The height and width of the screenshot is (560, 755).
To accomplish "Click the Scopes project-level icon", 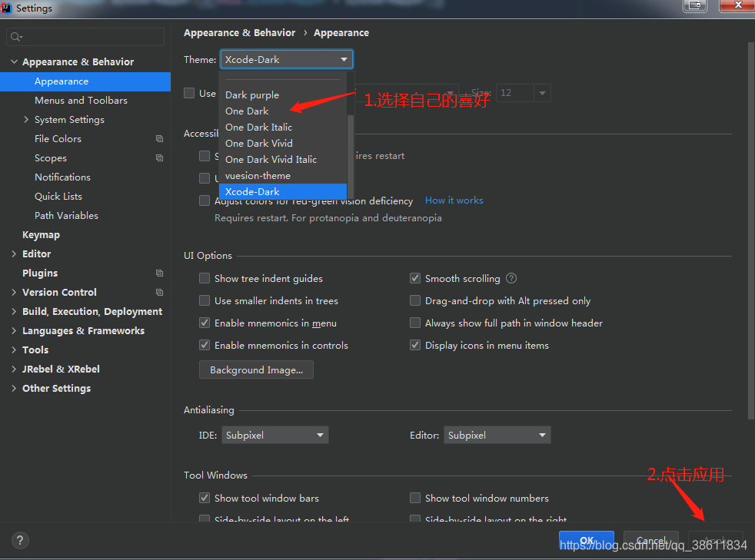I will 159,157.
